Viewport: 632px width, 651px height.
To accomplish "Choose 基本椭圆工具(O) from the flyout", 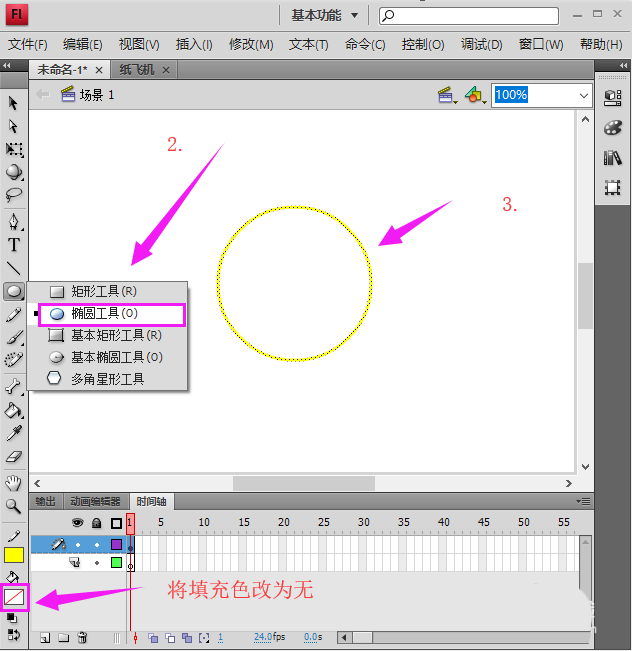I will tap(108, 357).
